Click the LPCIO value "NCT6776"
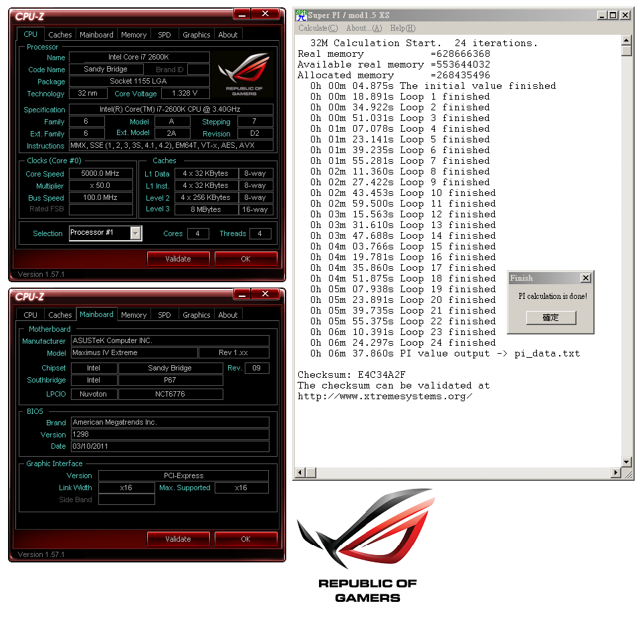The height and width of the screenshot is (644, 644). [171, 394]
